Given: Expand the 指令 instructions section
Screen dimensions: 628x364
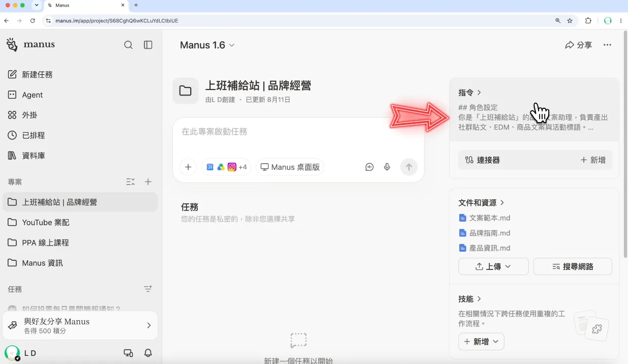Looking at the screenshot, I should tap(470, 93).
